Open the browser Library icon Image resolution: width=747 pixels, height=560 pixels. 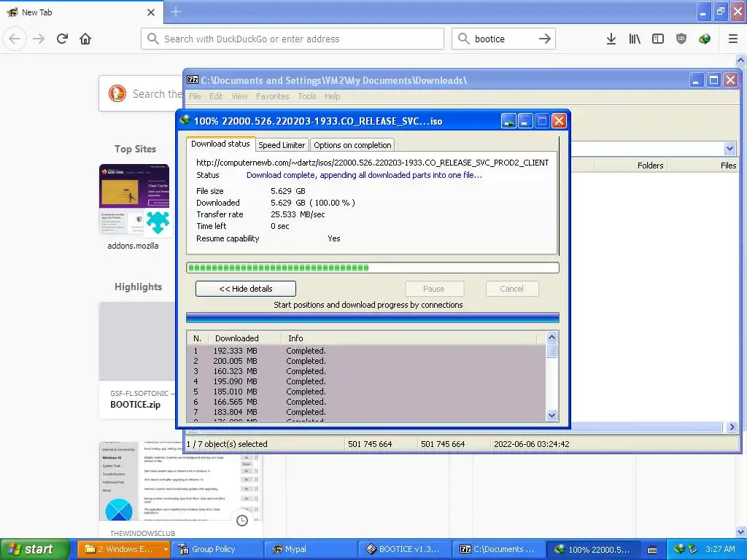pyautogui.click(x=635, y=39)
